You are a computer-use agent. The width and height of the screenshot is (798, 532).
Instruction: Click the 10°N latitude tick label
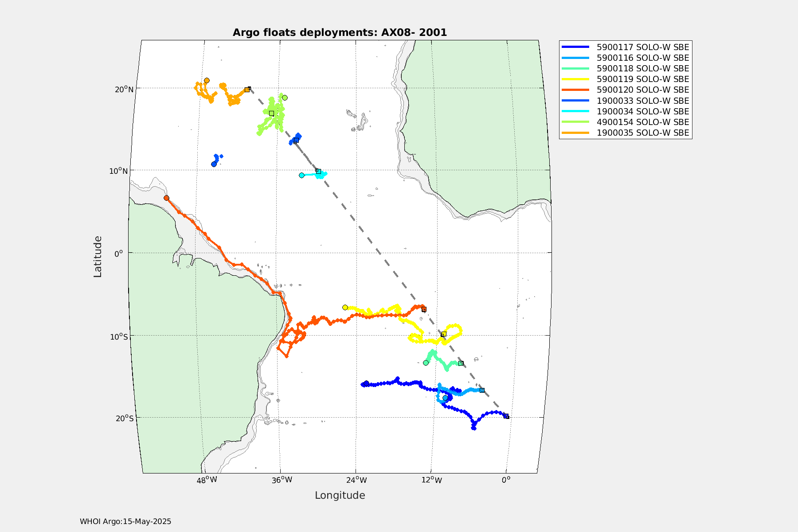pos(118,171)
